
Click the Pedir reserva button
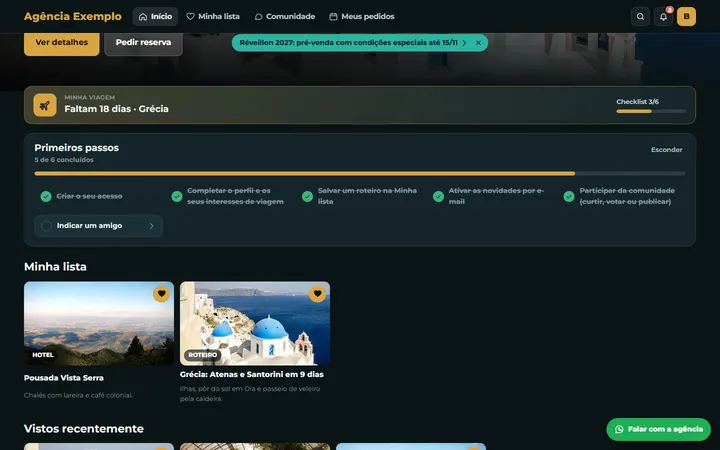(x=143, y=43)
